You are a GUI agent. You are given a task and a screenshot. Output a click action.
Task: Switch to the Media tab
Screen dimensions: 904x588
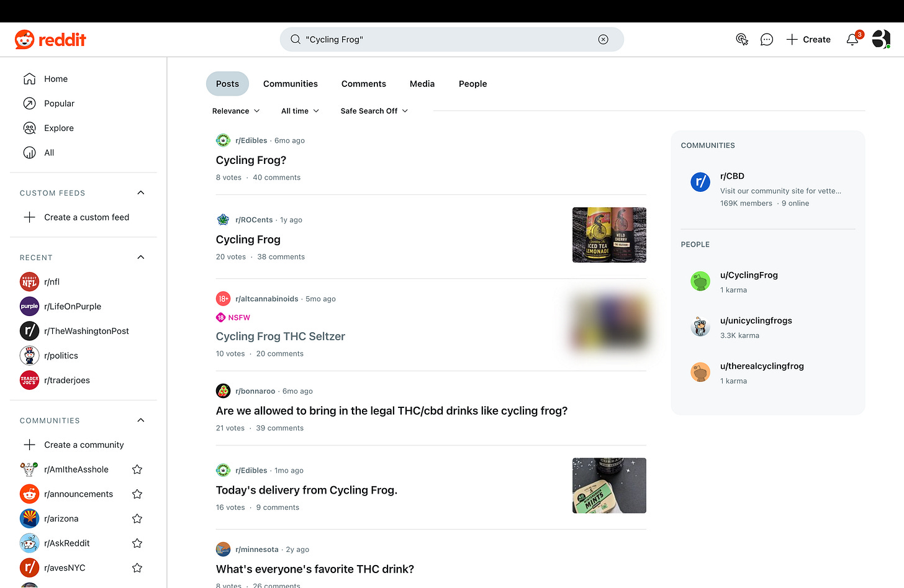pyautogui.click(x=422, y=84)
